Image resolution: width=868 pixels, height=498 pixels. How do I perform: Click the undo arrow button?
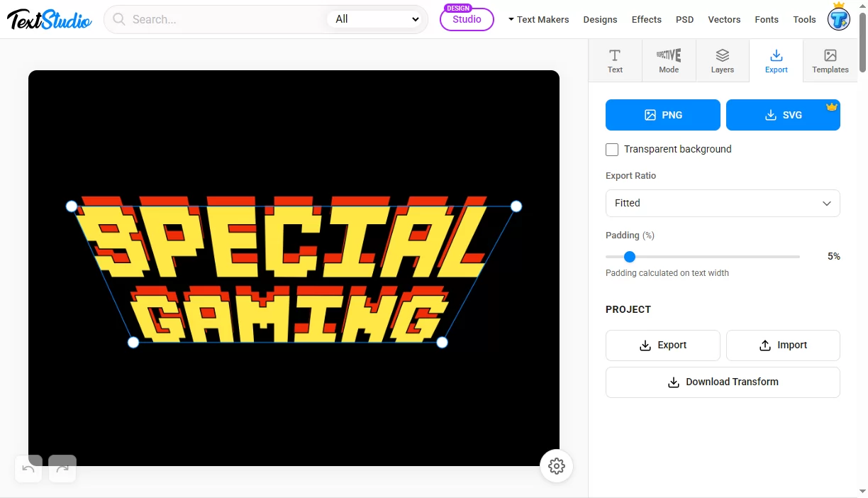pos(28,468)
